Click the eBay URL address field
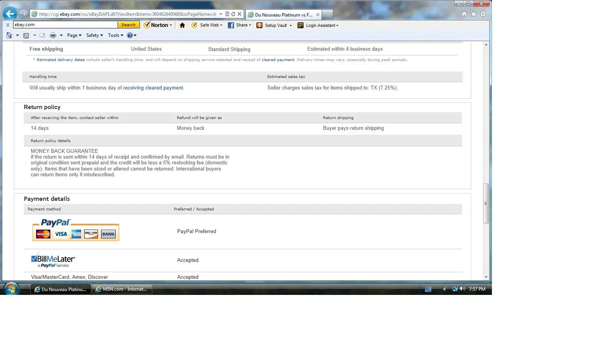Viewport: 608px width, 364px height. click(x=127, y=14)
